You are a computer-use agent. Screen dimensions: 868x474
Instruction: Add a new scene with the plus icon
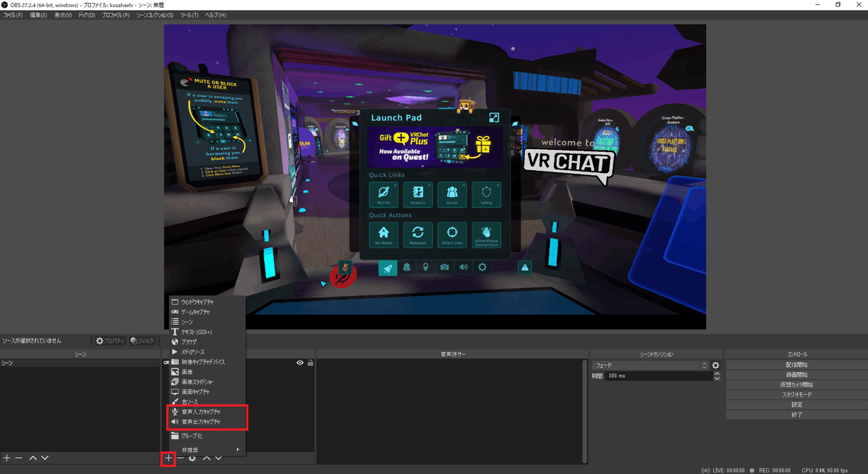click(6, 457)
